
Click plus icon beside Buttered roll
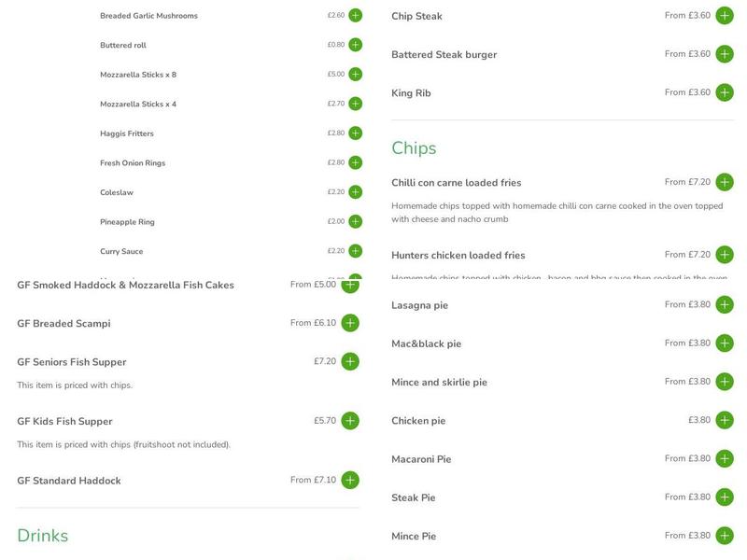click(355, 45)
